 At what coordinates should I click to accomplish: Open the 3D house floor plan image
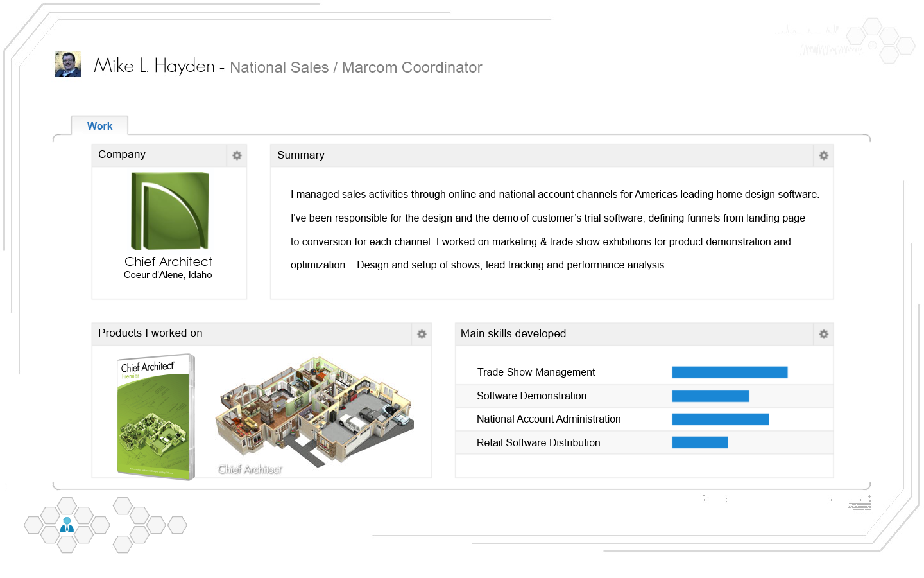coord(314,411)
